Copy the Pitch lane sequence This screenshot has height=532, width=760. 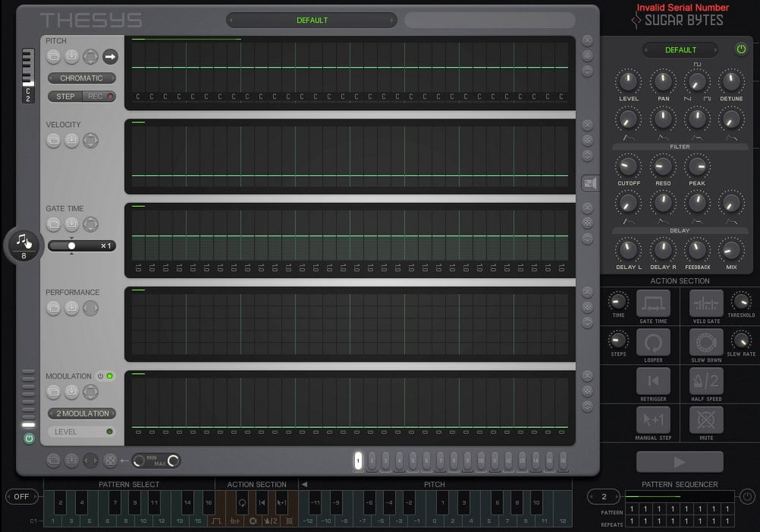53,57
